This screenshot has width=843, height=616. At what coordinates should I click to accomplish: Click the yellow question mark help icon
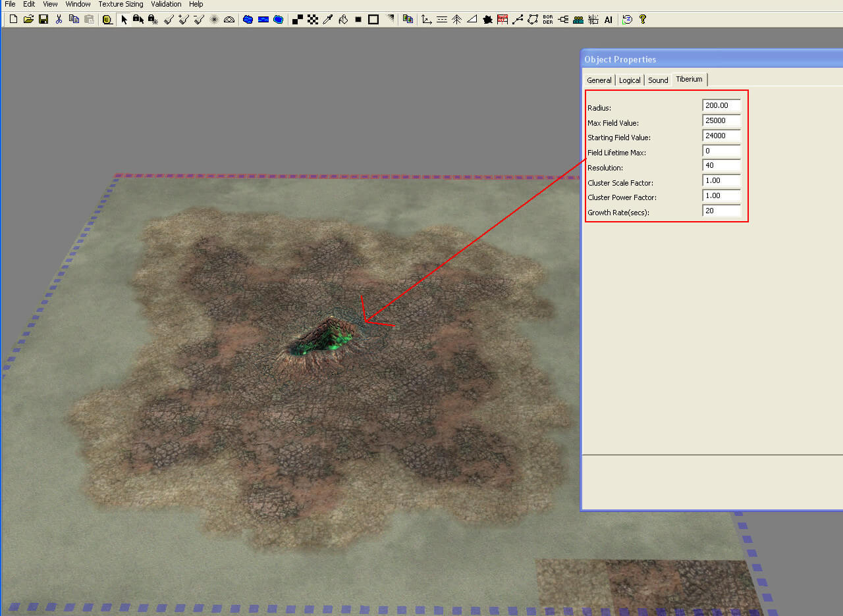[x=643, y=20]
